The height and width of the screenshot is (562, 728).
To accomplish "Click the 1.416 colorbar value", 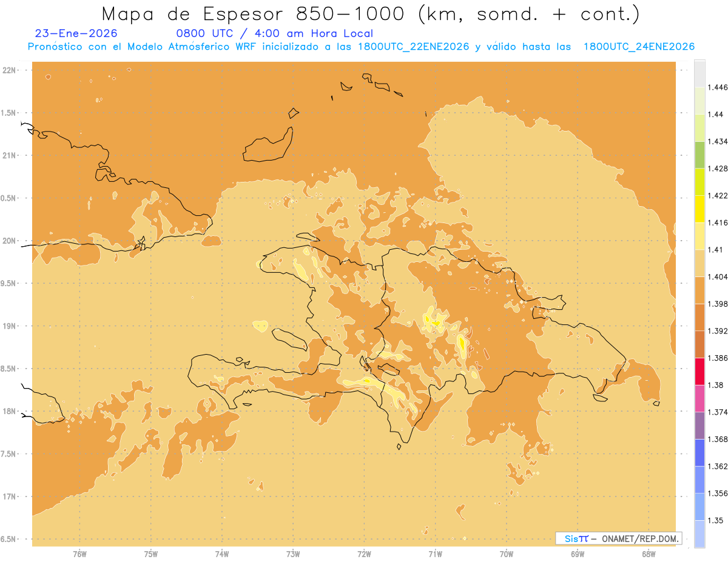I will (x=717, y=222).
